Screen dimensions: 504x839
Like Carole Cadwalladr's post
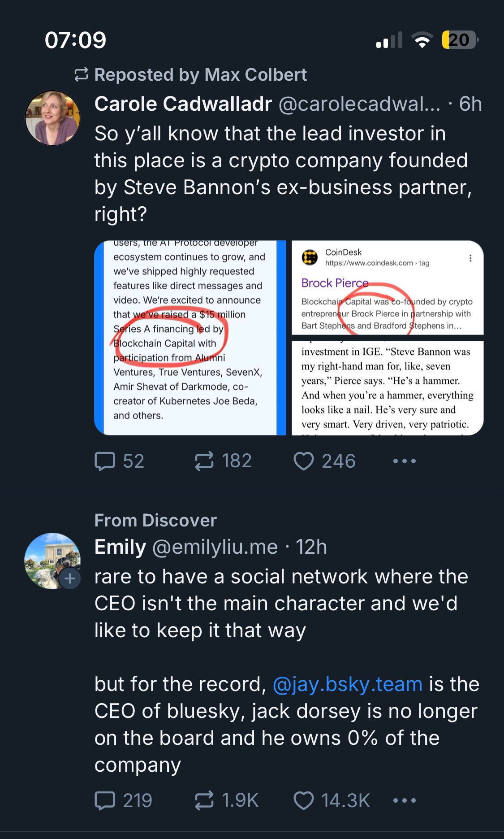(303, 461)
